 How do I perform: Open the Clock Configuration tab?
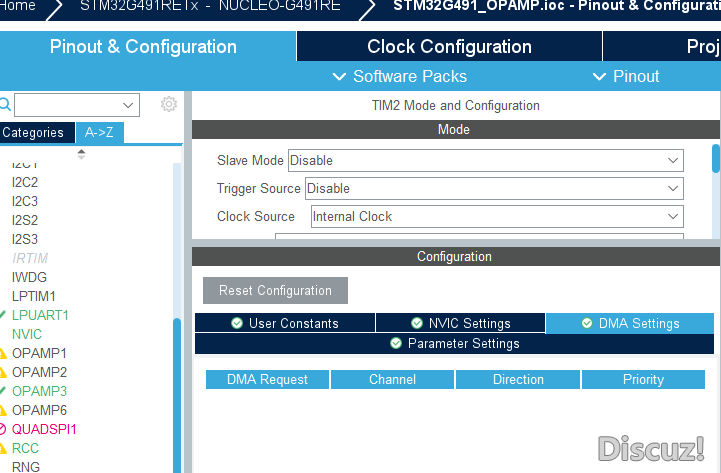tap(449, 46)
